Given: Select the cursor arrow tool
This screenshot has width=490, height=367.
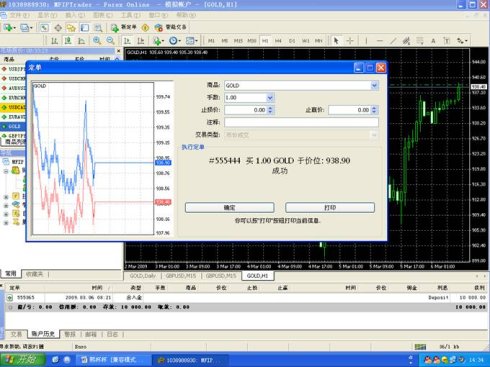Looking at the screenshot, I should click(336, 41).
